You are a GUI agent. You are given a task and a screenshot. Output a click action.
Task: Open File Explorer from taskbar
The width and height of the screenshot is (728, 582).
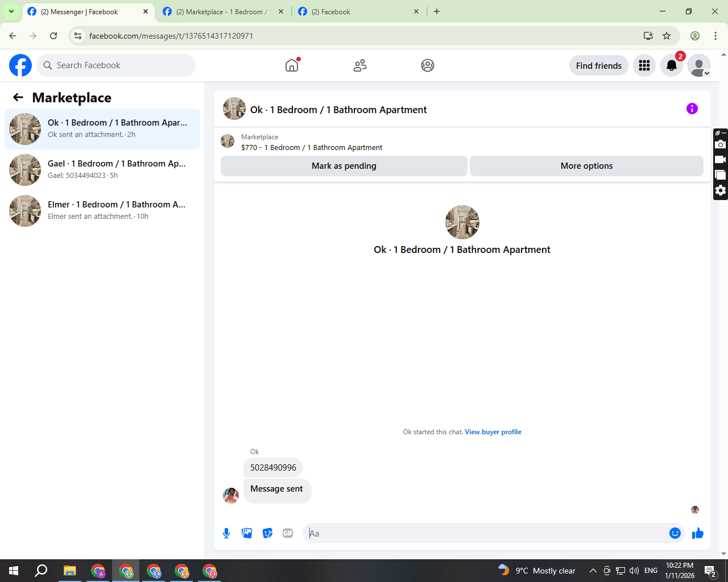[69, 571]
